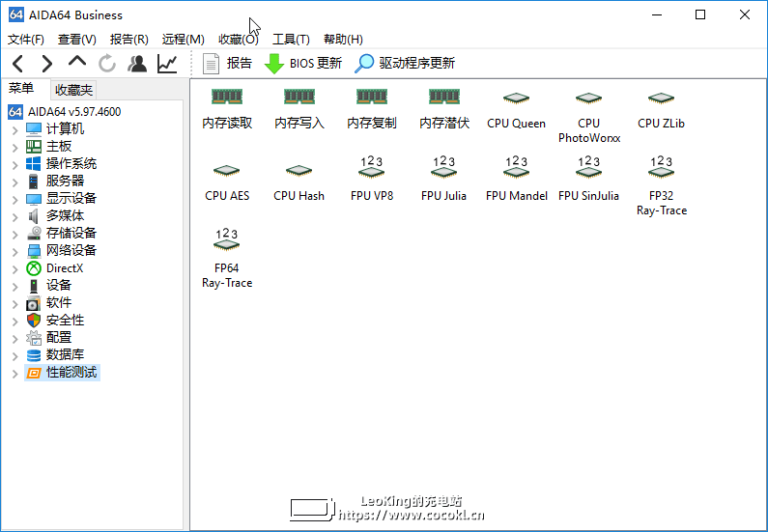Click the 驱动程序更新 driver update button
The height and width of the screenshot is (532, 768).
(x=405, y=63)
